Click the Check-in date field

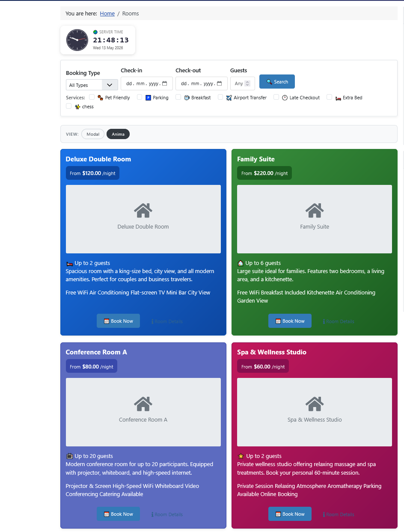point(147,83)
